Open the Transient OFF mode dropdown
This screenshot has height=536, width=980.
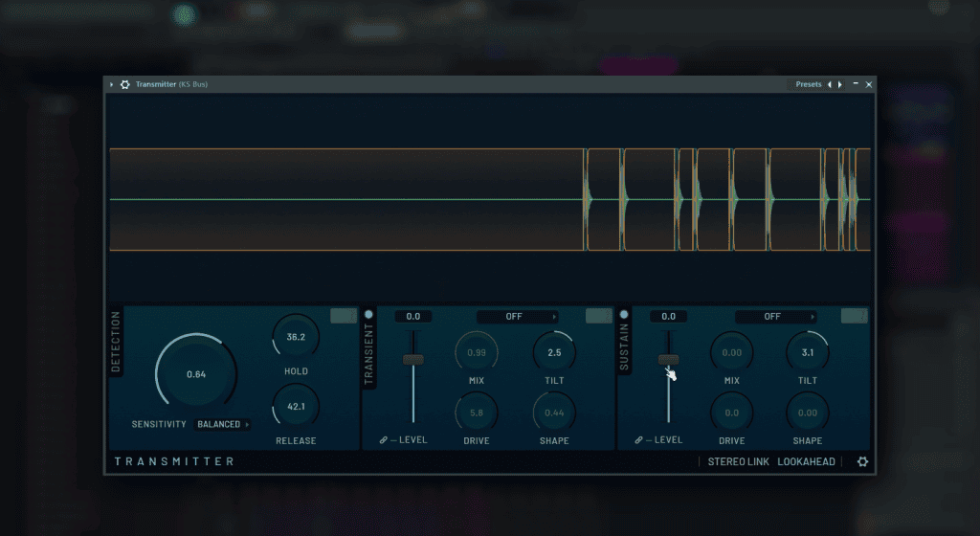(518, 317)
